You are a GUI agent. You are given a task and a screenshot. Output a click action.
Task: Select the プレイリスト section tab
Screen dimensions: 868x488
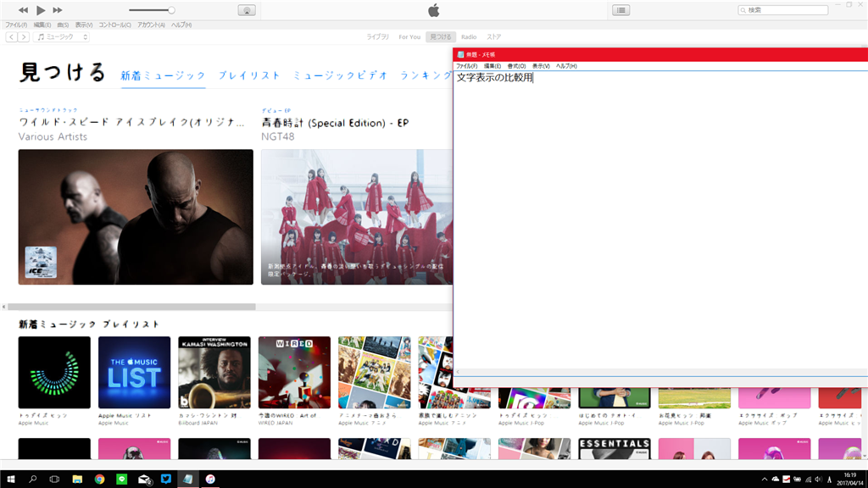tap(249, 75)
